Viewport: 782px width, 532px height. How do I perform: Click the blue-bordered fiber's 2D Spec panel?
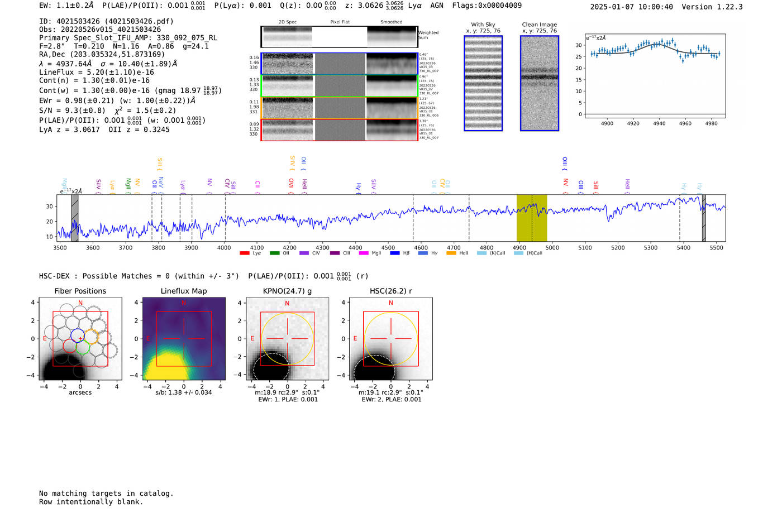click(288, 64)
